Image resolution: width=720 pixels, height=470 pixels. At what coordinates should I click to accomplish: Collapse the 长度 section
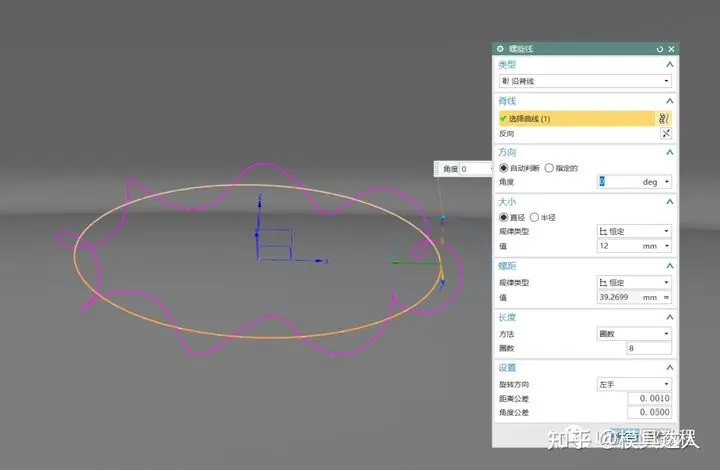click(x=670, y=317)
